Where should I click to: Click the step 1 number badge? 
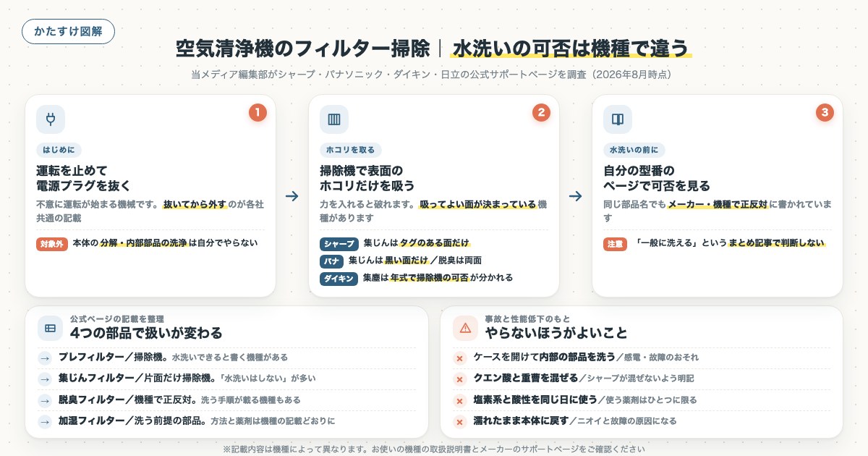click(x=258, y=112)
